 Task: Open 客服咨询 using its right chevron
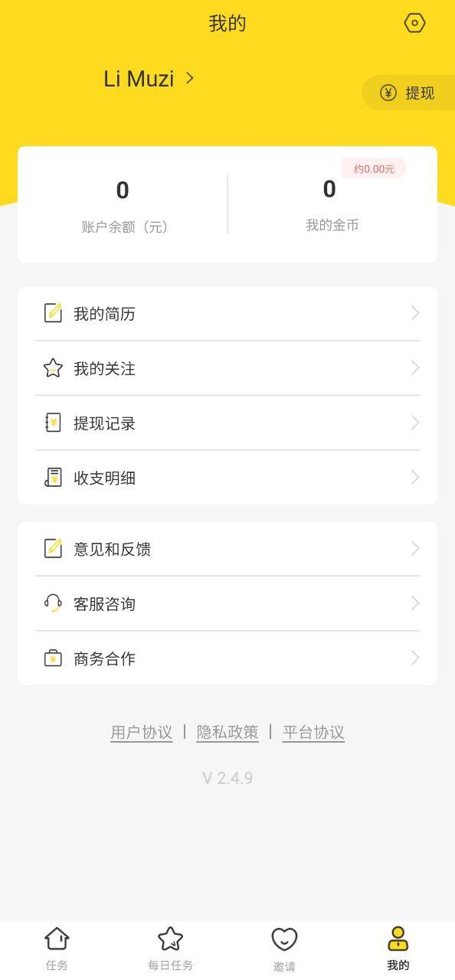[414, 603]
